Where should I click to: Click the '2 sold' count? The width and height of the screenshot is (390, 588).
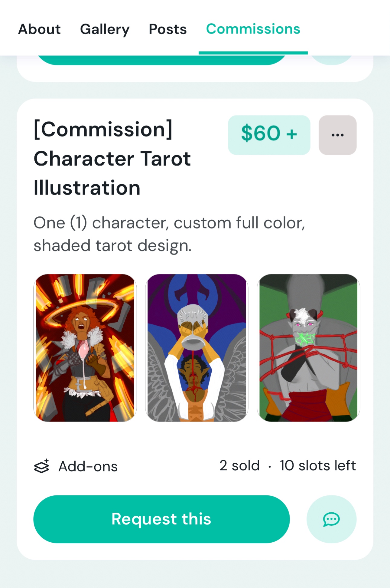tap(239, 466)
